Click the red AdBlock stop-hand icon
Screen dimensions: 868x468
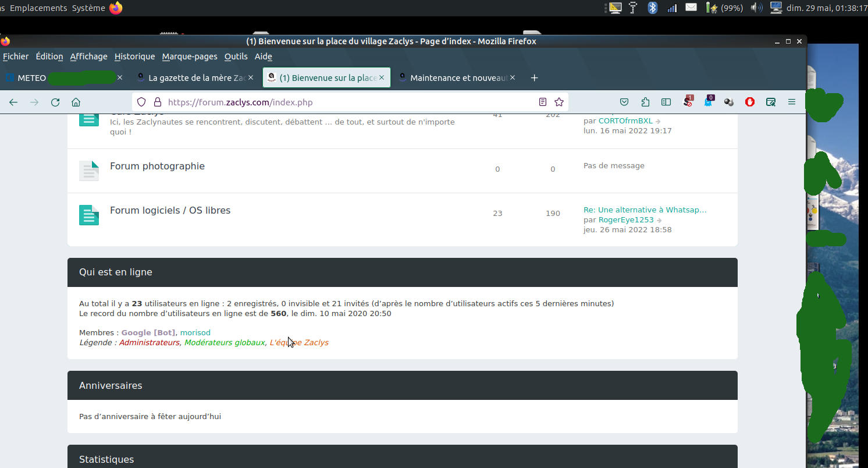tap(750, 102)
